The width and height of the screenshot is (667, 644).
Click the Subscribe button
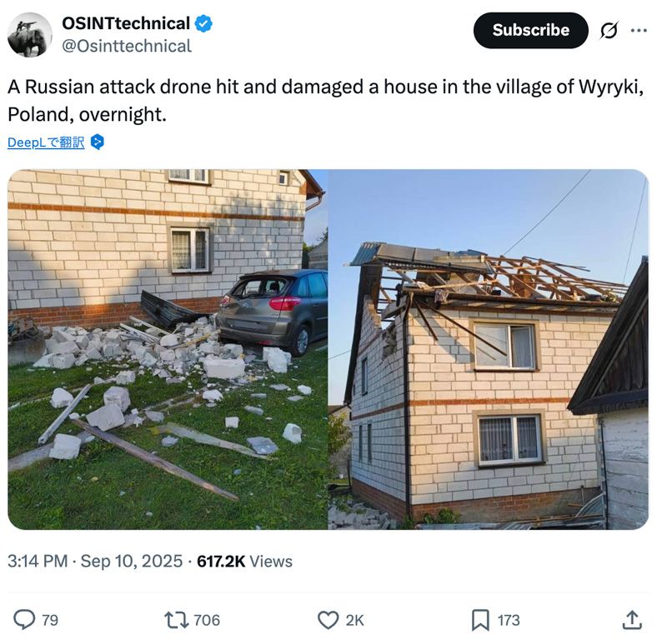[x=530, y=30]
